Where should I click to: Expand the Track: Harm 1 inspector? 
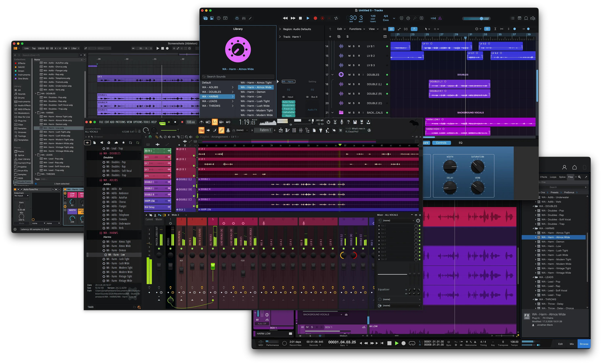pyautogui.click(x=280, y=37)
